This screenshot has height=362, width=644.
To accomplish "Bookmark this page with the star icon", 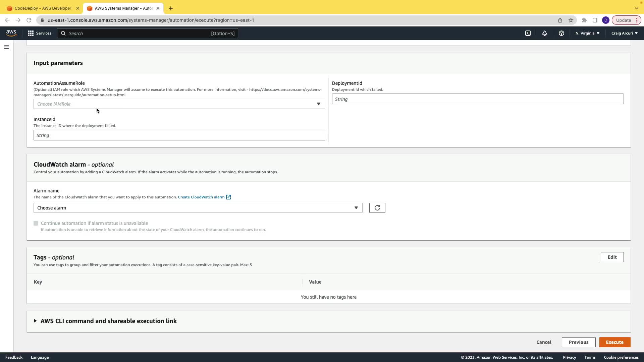I will click(x=571, y=20).
